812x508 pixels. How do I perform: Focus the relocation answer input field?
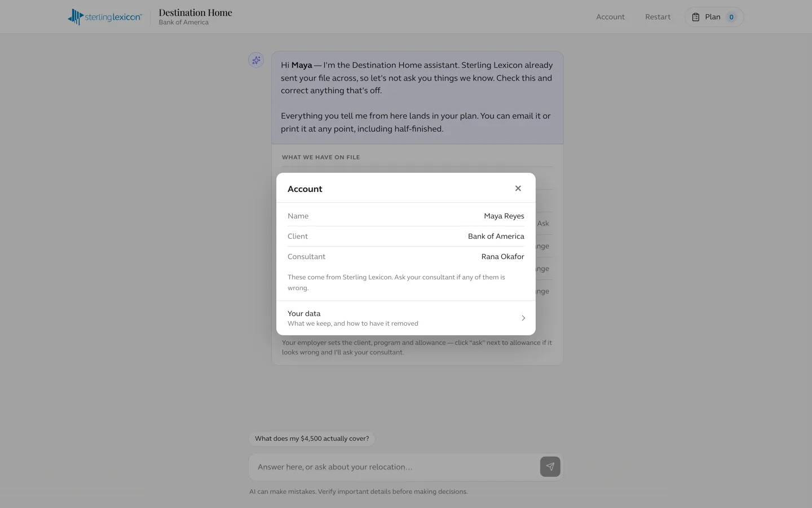tap(395, 467)
